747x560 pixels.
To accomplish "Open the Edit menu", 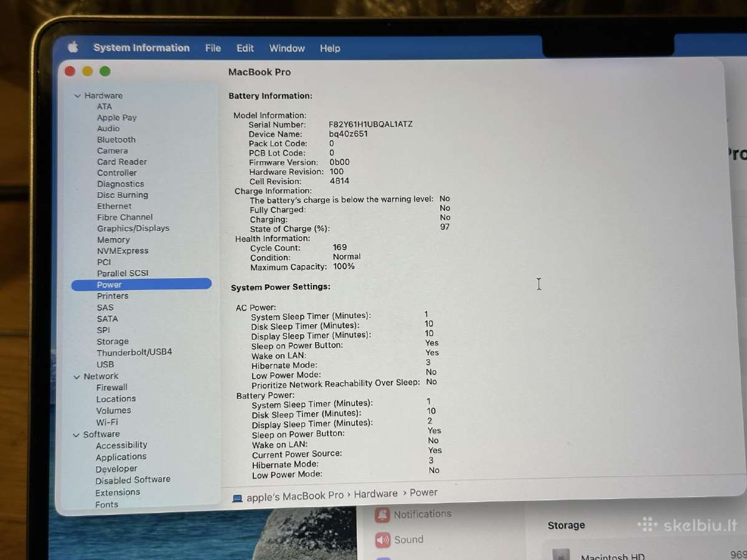I will 245,48.
